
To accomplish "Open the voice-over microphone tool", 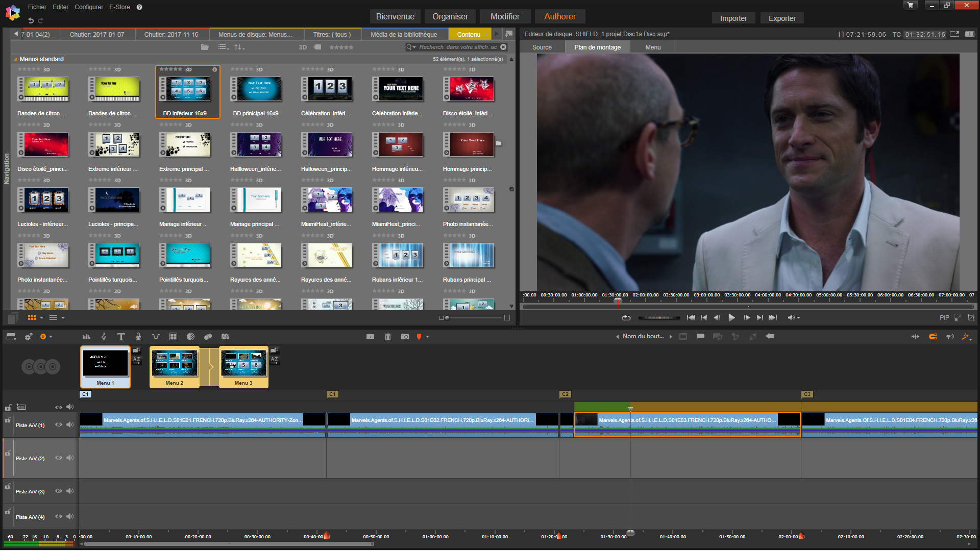I will click(x=138, y=337).
